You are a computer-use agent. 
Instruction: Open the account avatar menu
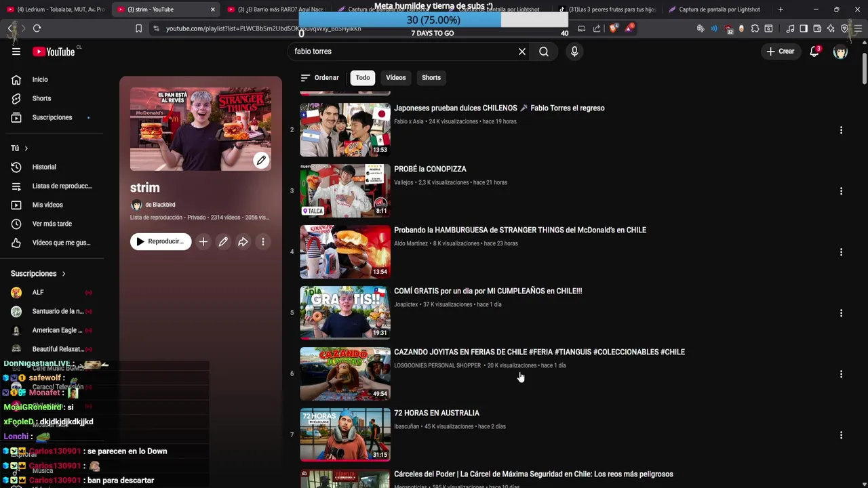tap(840, 52)
